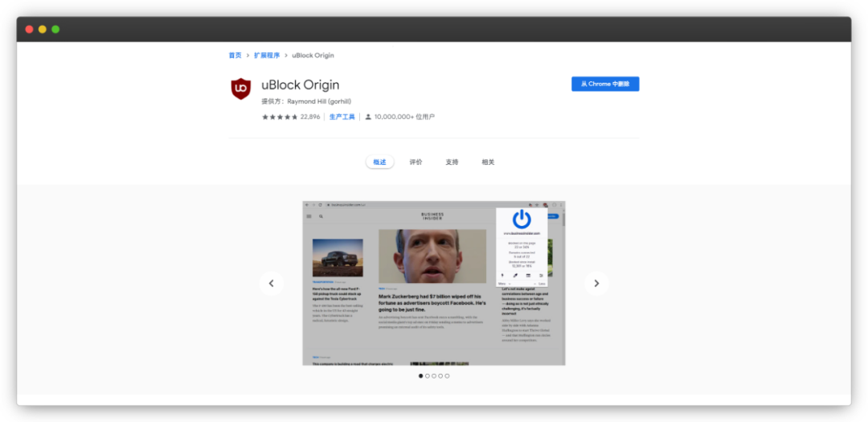The height and width of the screenshot is (422, 868).
Task: Select the fifth carousel dot
Action: [448, 376]
